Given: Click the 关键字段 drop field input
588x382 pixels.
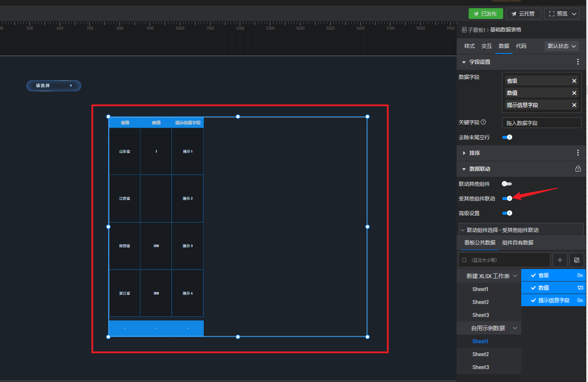Looking at the screenshot, I should [x=541, y=123].
